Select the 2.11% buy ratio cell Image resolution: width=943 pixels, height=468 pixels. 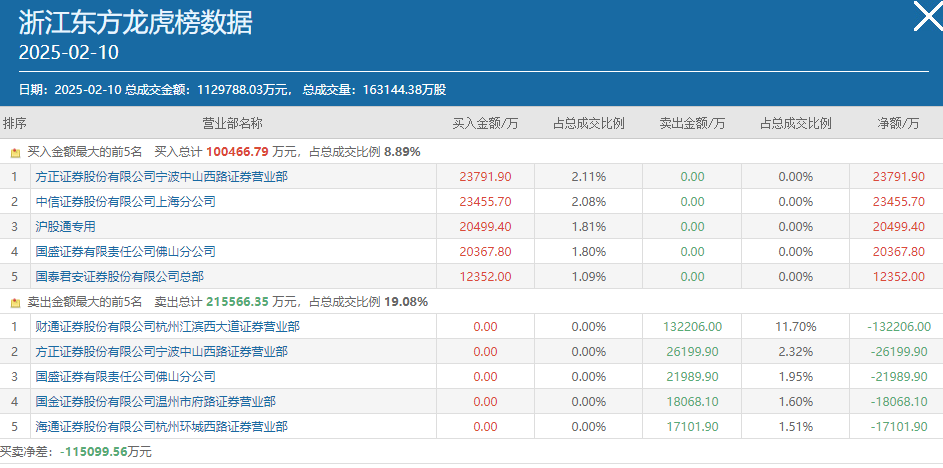tap(589, 177)
